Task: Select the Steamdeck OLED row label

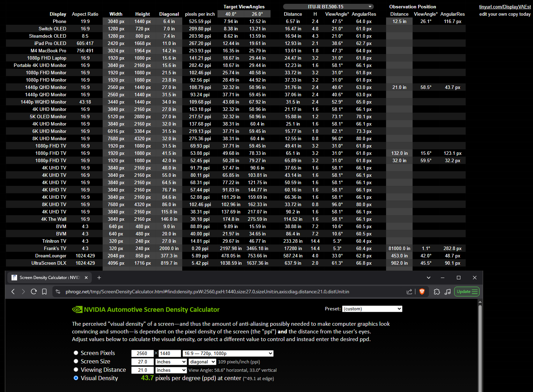Action: (x=47, y=36)
